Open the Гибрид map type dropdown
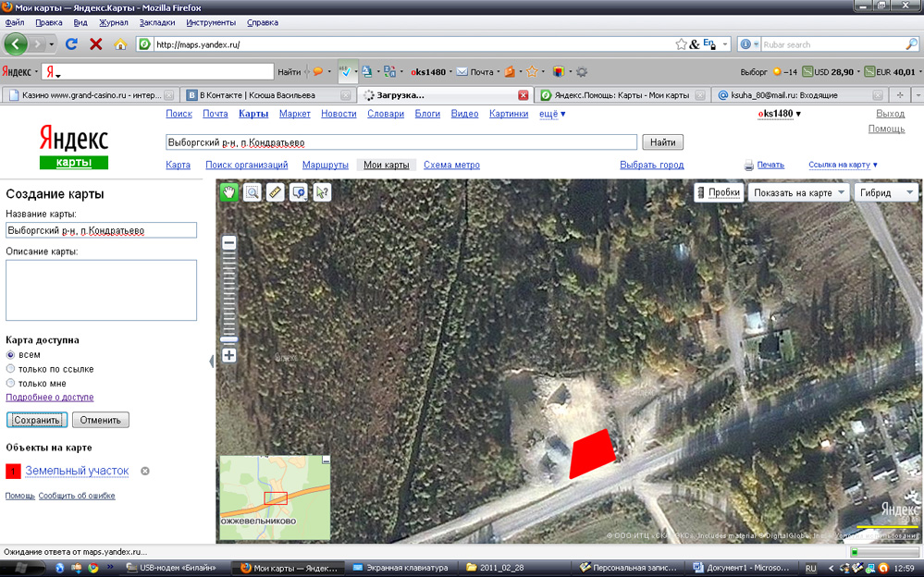 pyautogui.click(x=885, y=192)
